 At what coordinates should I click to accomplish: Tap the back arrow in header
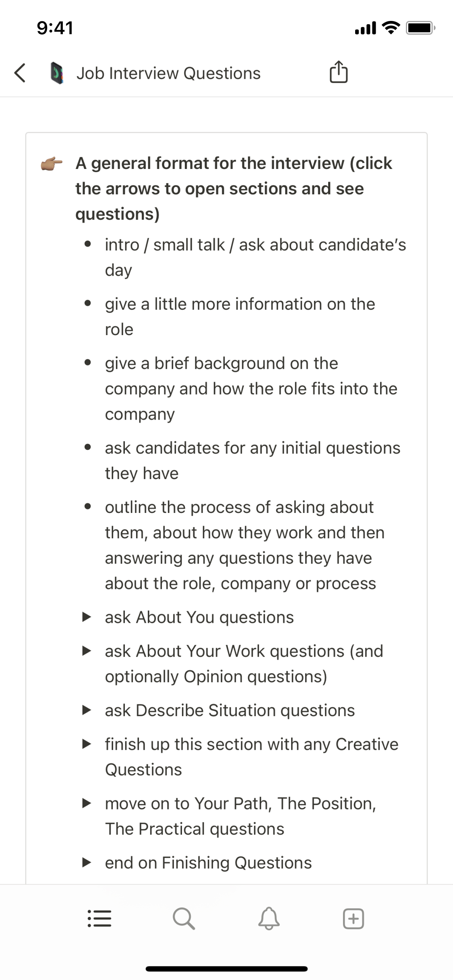click(x=20, y=73)
